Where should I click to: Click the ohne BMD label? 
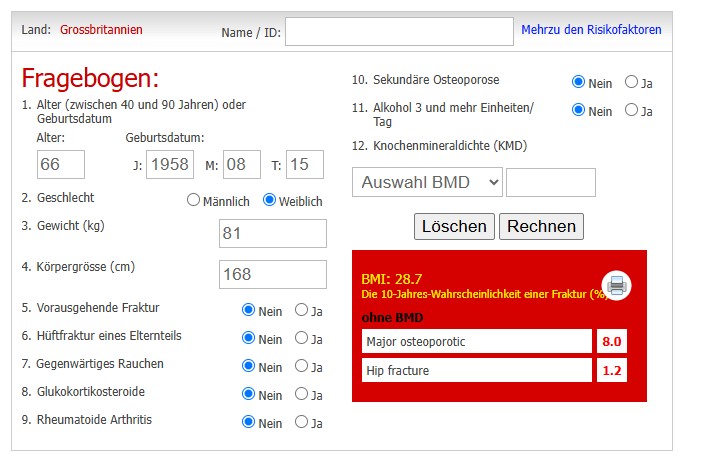392,318
